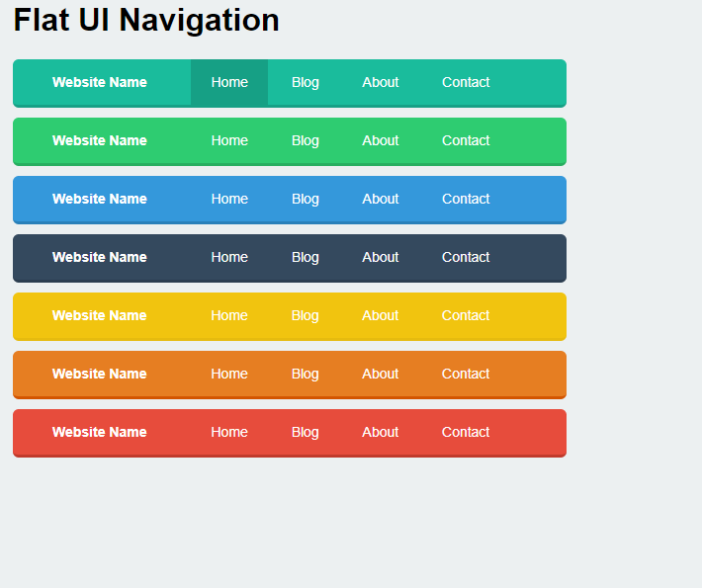The image size is (702, 588).
Task: Click Home in the teal navigation bar
Action: (x=229, y=82)
